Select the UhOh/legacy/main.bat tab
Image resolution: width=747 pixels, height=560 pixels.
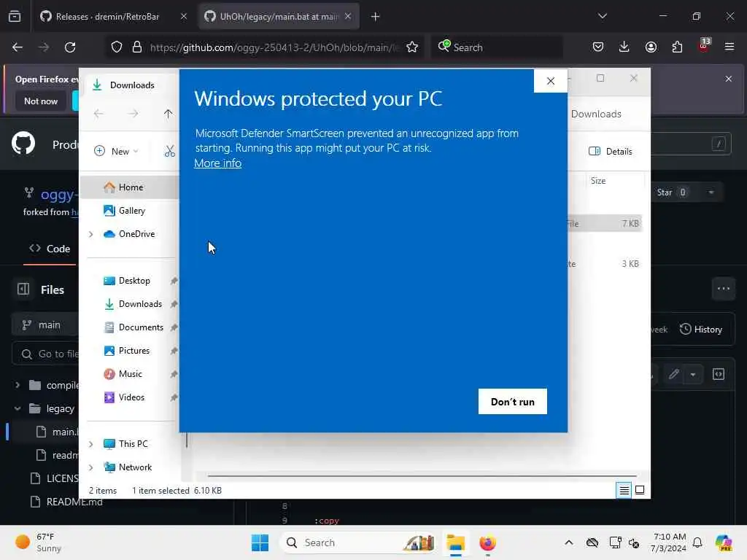tap(279, 17)
